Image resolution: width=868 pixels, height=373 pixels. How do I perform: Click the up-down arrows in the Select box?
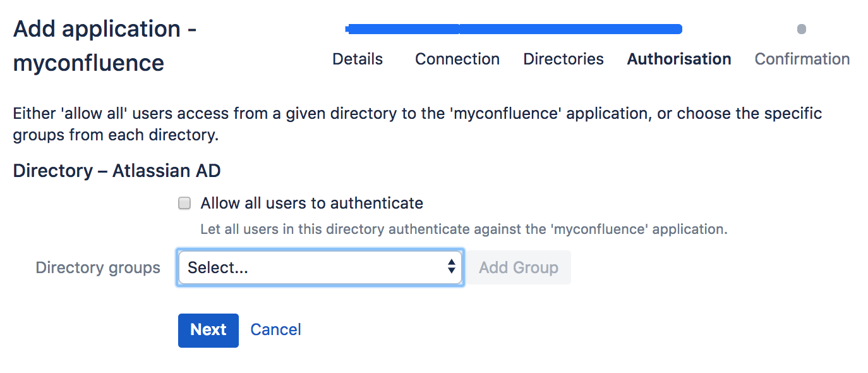click(451, 267)
